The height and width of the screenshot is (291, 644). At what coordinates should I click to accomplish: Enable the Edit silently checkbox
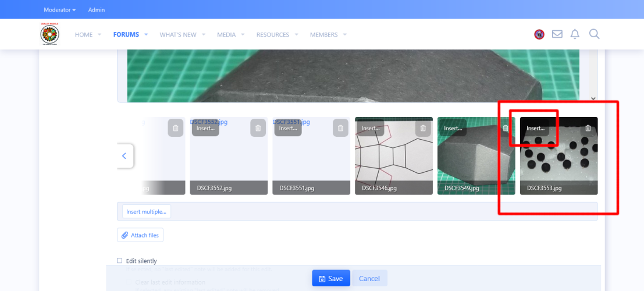click(x=119, y=261)
